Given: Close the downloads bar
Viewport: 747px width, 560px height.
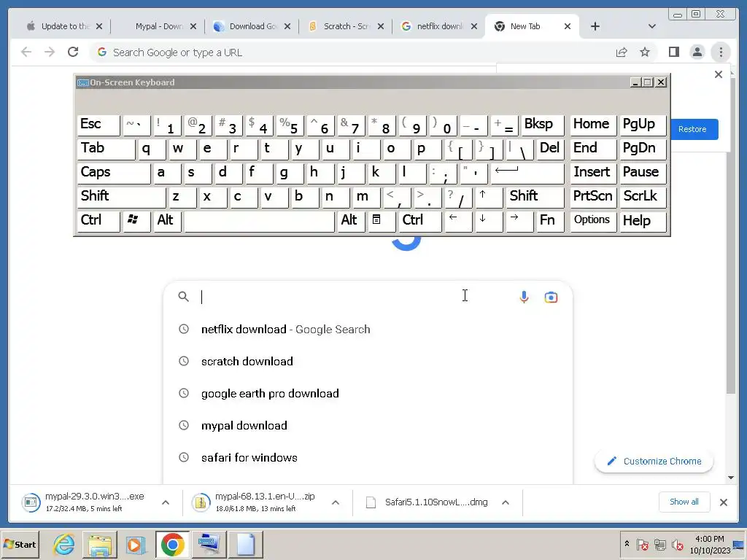Looking at the screenshot, I should (723, 502).
